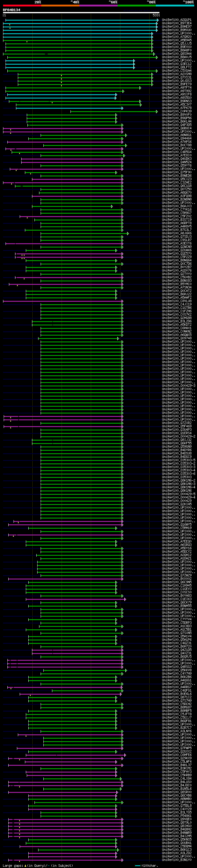Select hit label UniRef100_Q4UDK3
The height and width of the screenshot is (868, 197).
click(177, 159)
